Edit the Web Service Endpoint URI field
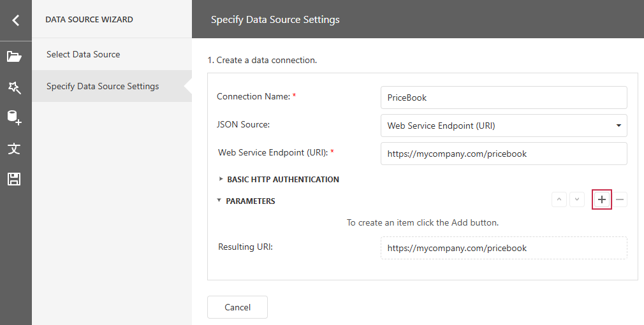 point(504,154)
